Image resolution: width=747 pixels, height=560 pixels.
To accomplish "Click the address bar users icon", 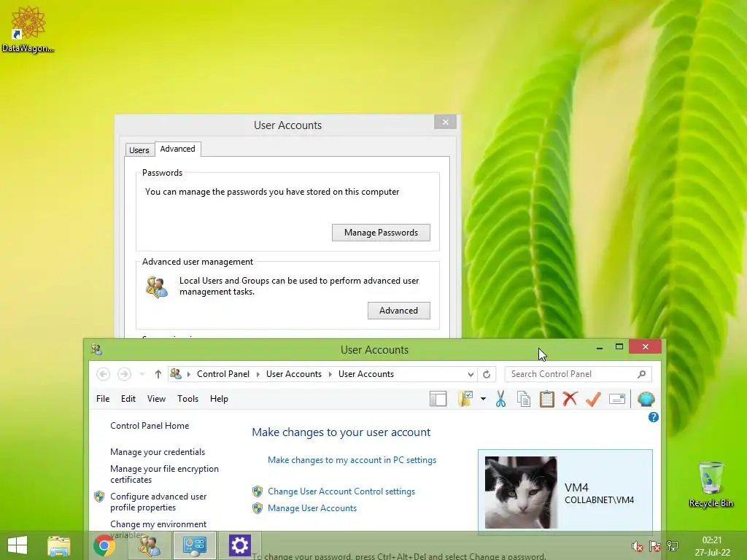I will 176,374.
